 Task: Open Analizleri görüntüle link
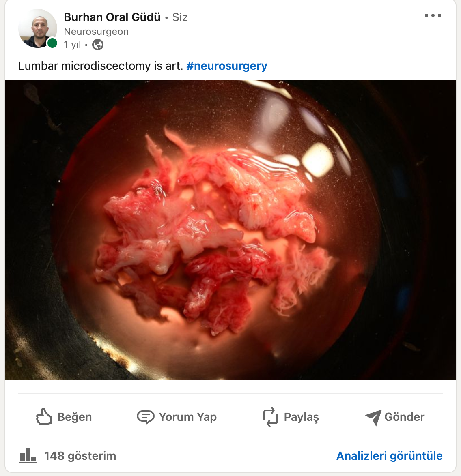[x=389, y=456]
